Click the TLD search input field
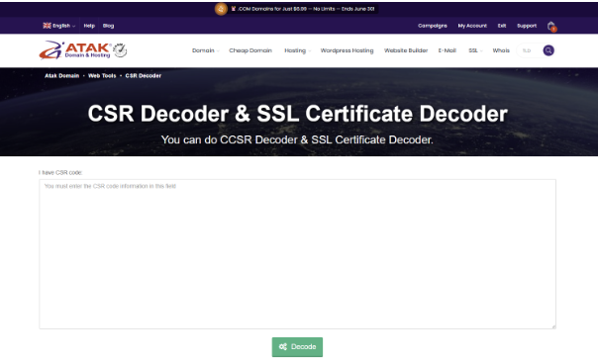This screenshot has height=364, width=598. (530, 50)
